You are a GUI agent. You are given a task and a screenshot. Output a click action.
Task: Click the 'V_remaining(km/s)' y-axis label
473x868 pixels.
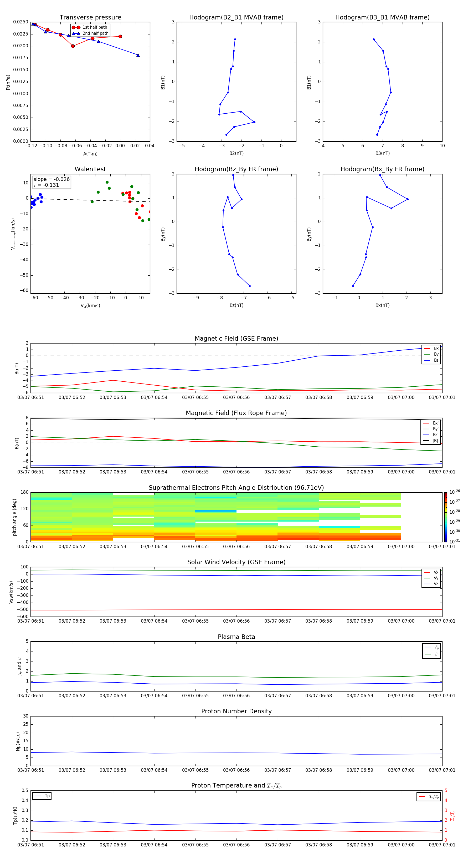pyautogui.click(x=13, y=234)
